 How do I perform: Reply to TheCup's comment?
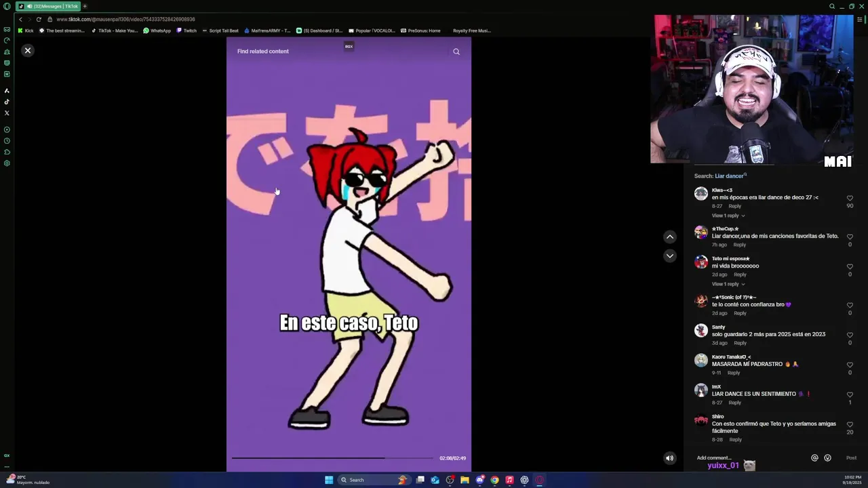[x=740, y=245]
